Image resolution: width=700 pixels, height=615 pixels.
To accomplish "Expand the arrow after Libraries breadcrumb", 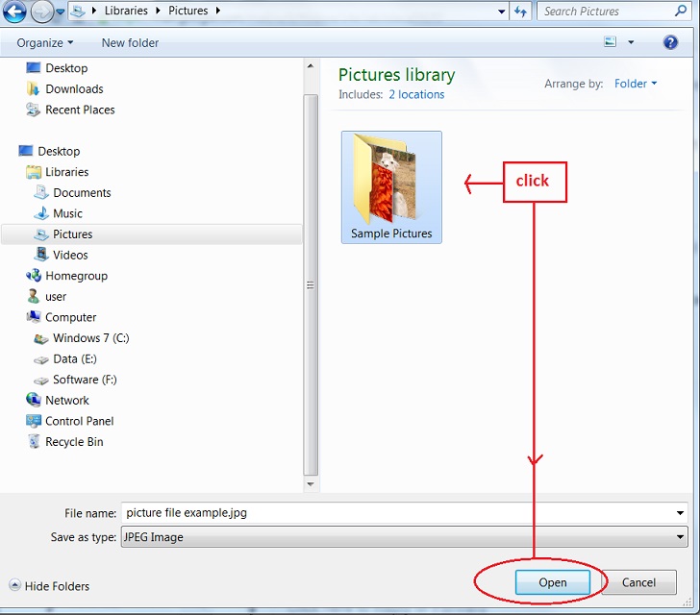I will tap(158, 11).
